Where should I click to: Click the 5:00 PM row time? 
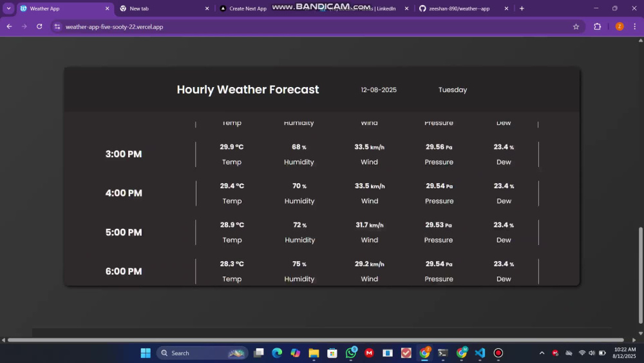(x=124, y=232)
